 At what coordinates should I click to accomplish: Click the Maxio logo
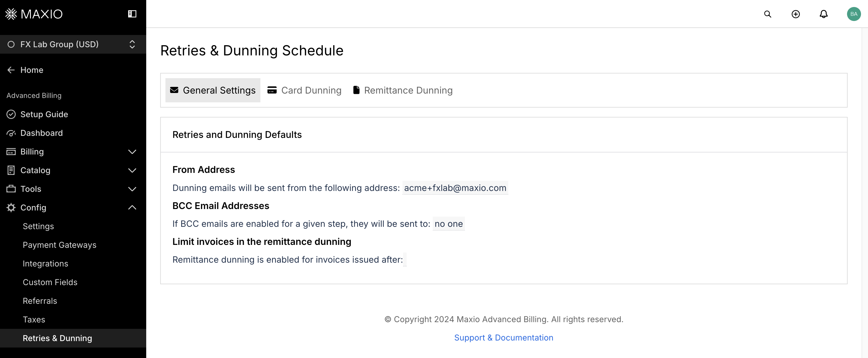(x=34, y=14)
